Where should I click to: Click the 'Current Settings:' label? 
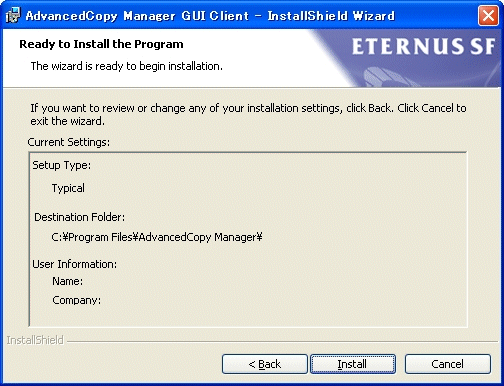click(x=69, y=142)
